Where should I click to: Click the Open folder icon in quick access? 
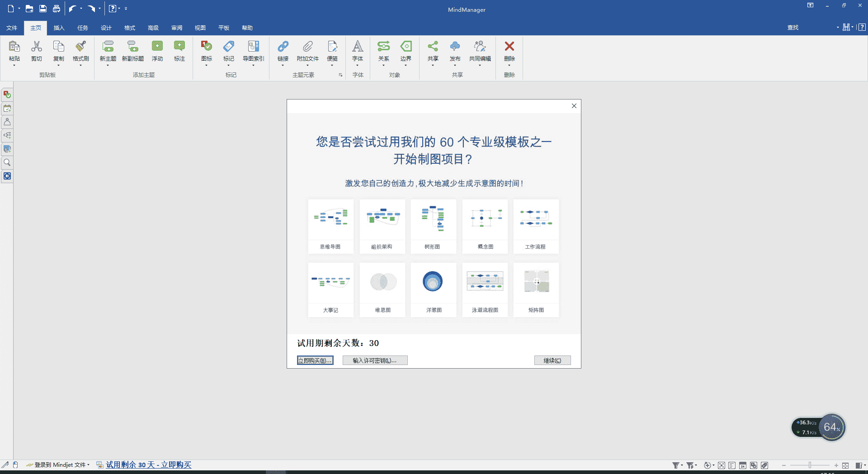click(x=29, y=9)
